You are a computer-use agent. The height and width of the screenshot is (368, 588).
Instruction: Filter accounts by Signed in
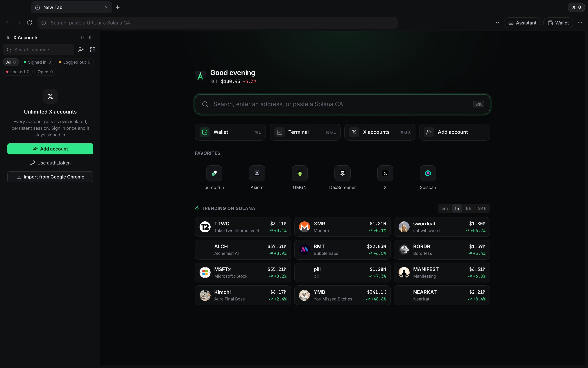[37, 62]
